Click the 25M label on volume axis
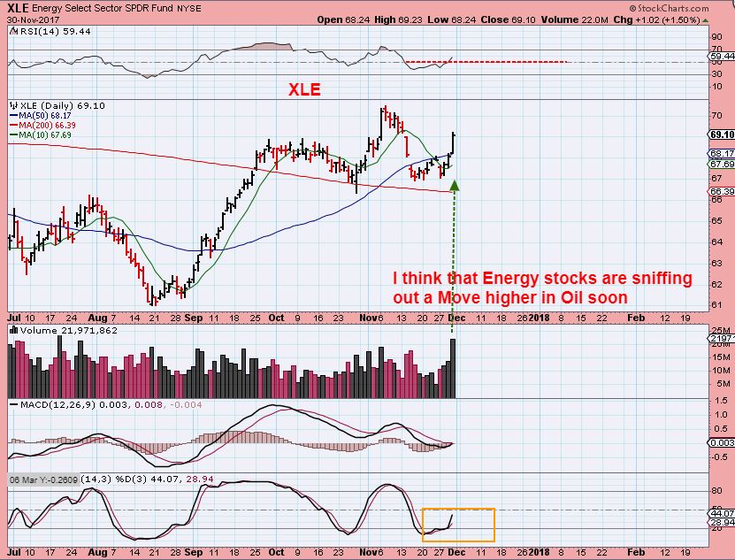The width and height of the screenshot is (735, 560). tap(722, 331)
